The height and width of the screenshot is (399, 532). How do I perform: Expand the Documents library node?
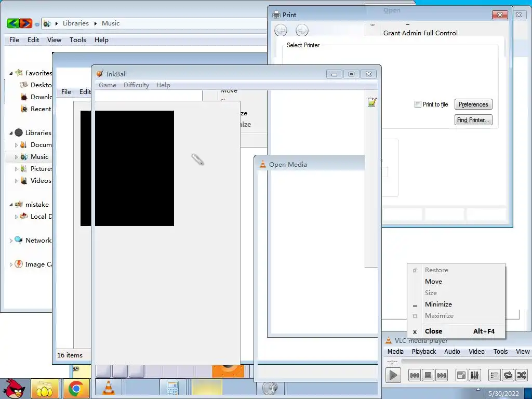click(x=16, y=145)
